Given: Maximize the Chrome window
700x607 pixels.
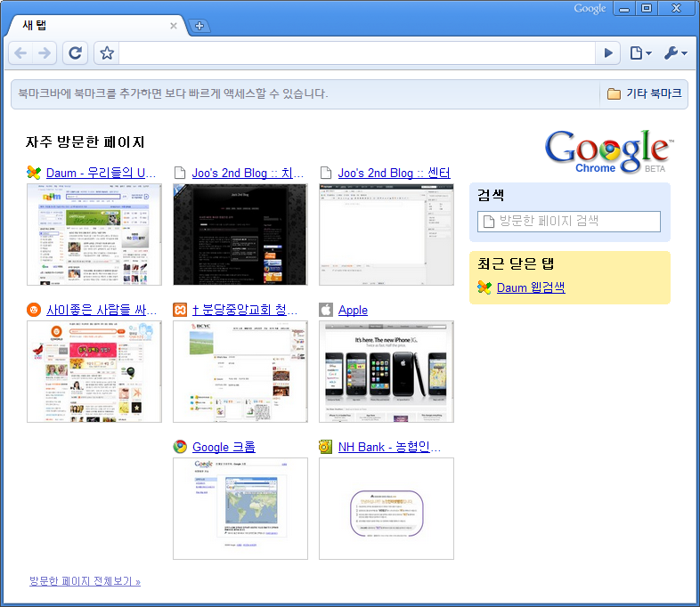Looking at the screenshot, I should click(646, 8).
